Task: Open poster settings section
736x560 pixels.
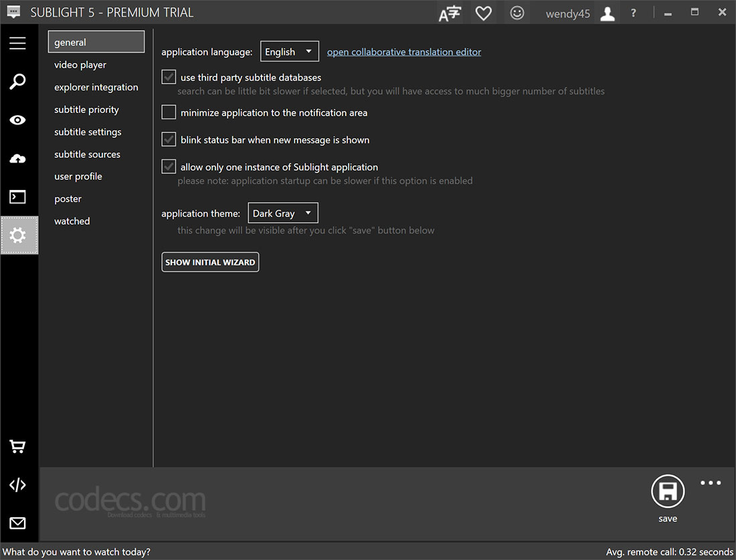Action: tap(68, 199)
